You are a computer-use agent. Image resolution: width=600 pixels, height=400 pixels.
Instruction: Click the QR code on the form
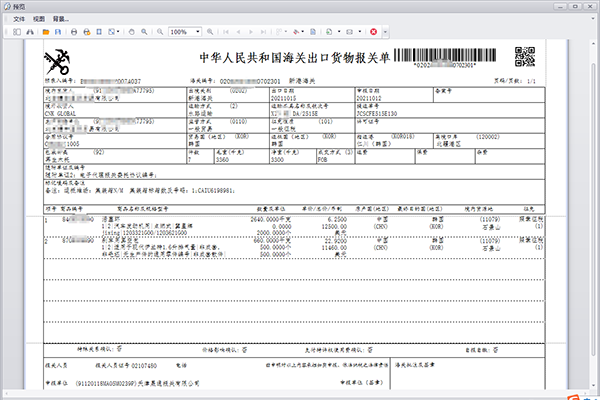pyautogui.click(x=525, y=57)
